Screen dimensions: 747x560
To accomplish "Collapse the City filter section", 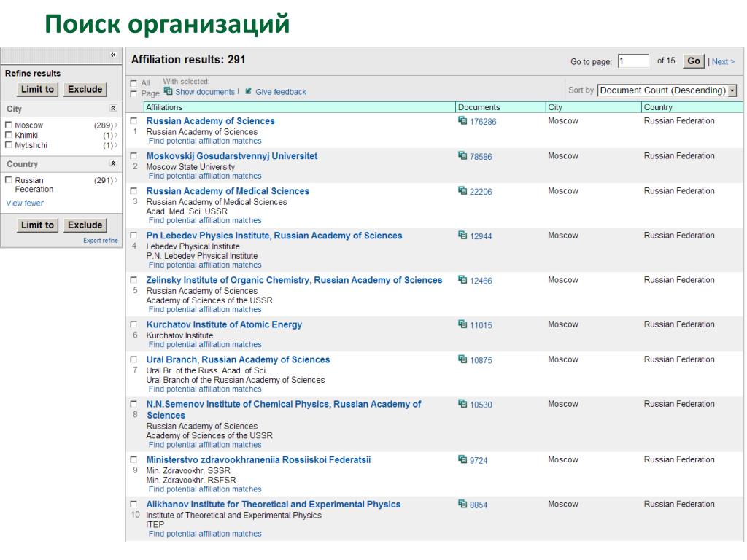I will (113, 108).
